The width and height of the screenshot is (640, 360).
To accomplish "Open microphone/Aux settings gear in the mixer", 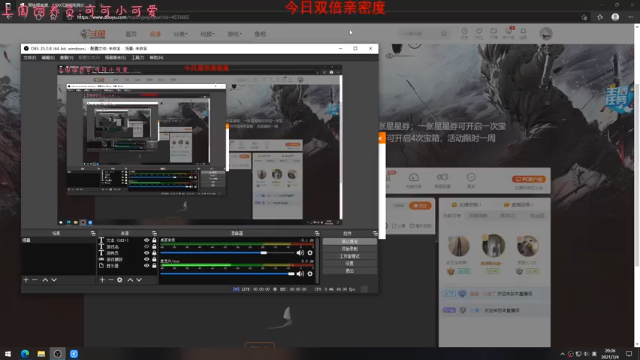I will (x=310, y=273).
